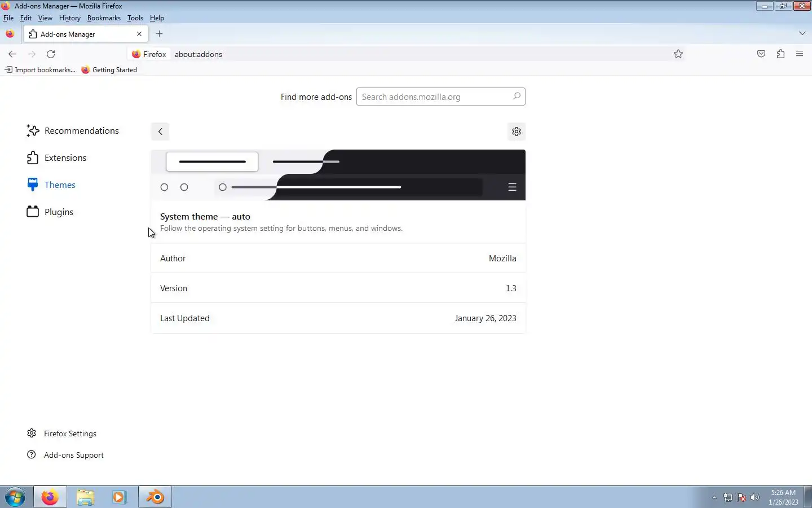Image resolution: width=812 pixels, height=508 pixels.
Task: Click the version value 1.3
Action: pyautogui.click(x=511, y=288)
